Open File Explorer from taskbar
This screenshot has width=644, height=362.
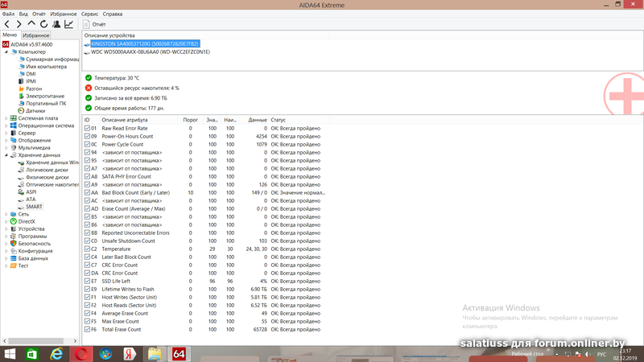155,354
